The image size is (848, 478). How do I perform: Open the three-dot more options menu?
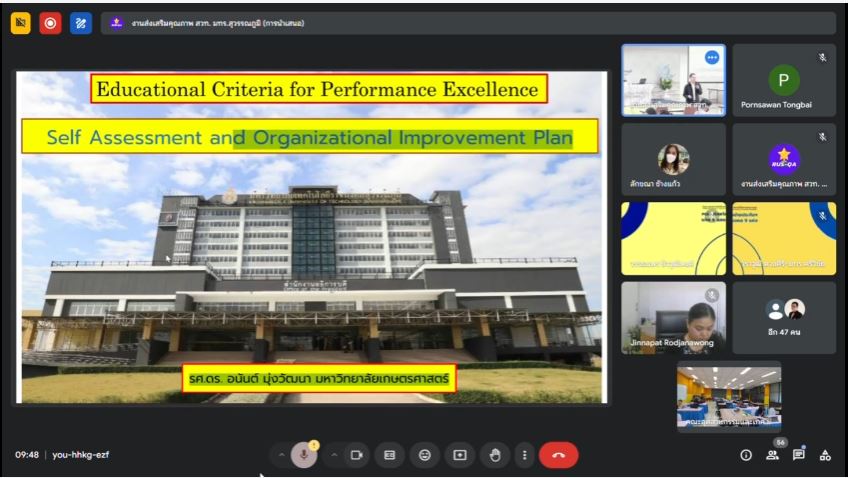[x=524, y=455]
